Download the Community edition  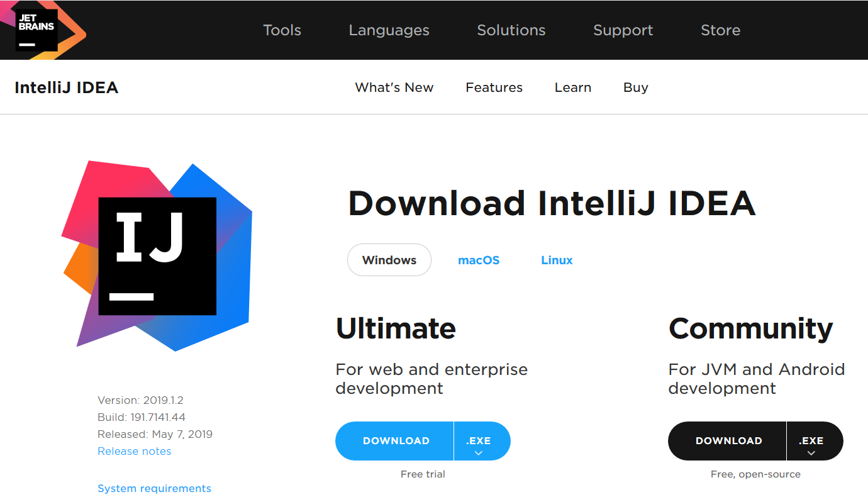point(728,441)
